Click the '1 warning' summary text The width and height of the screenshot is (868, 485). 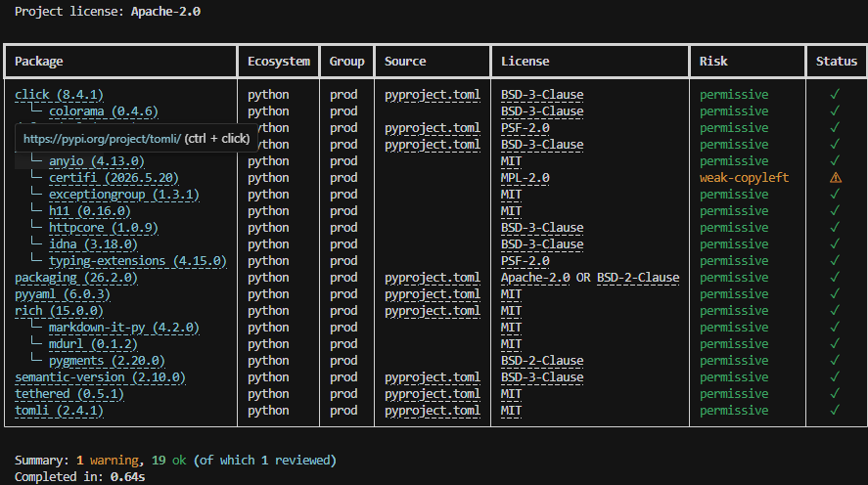point(108,461)
